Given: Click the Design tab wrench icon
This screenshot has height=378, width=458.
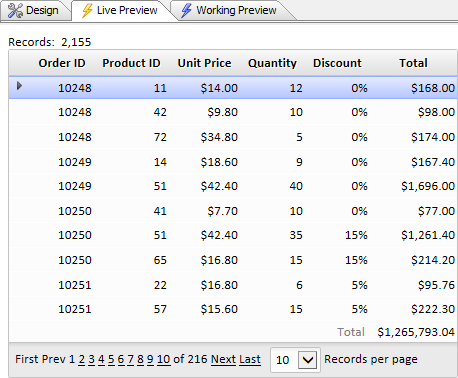Looking at the screenshot, I should 15,10.
